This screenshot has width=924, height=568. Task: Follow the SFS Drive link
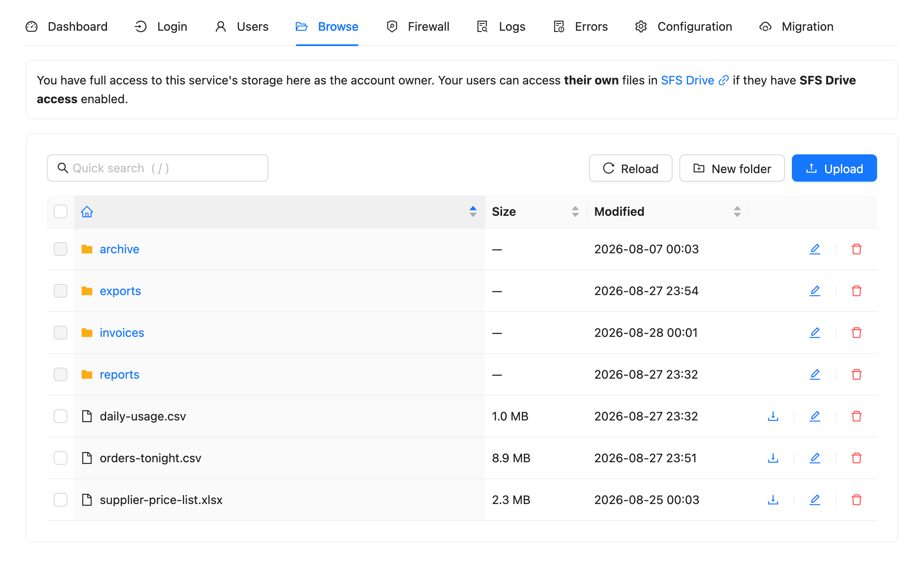point(695,80)
